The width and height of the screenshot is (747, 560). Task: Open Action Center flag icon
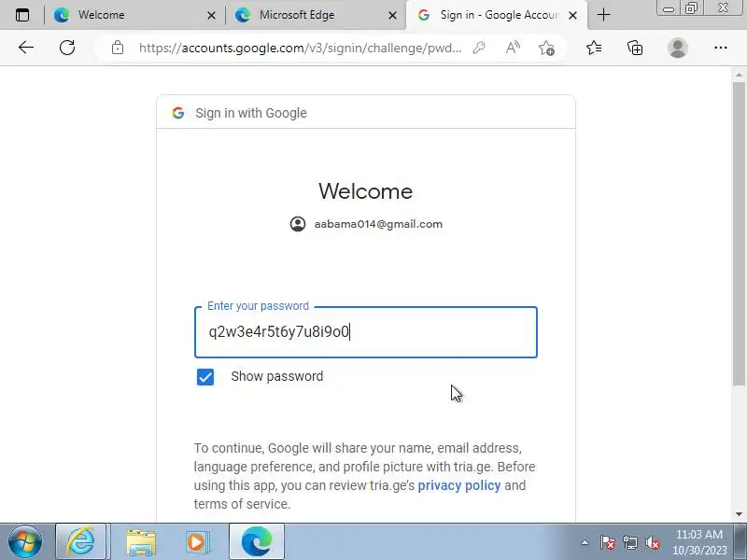point(608,542)
